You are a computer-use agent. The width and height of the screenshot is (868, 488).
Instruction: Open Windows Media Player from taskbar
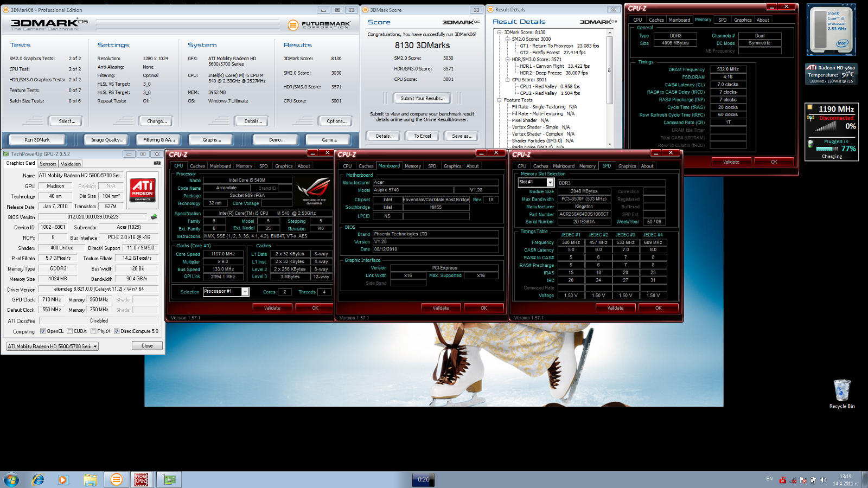click(x=63, y=479)
